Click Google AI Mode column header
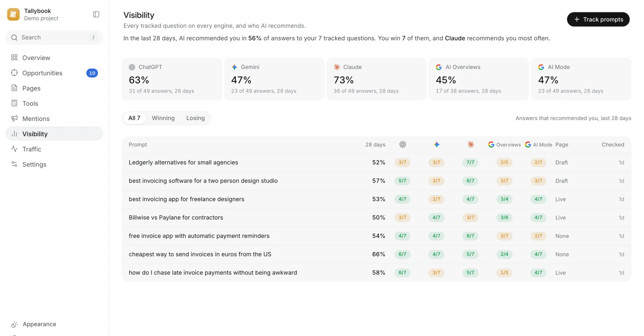The height and width of the screenshot is (336, 644). tap(538, 145)
